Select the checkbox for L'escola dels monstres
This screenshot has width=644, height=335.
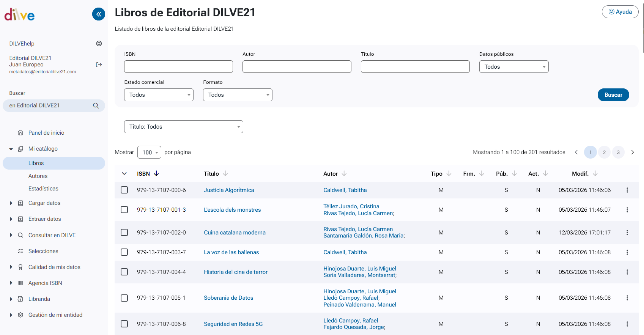124,210
